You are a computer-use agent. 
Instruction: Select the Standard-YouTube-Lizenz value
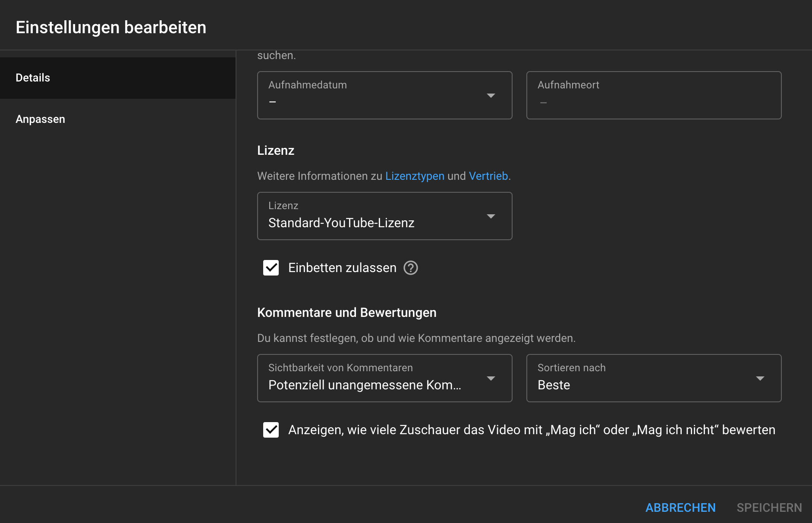341,223
